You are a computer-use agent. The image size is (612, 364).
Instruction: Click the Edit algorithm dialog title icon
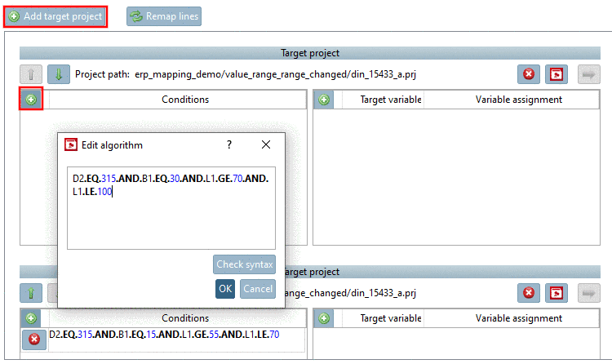pyautogui.click(x=71, y=145)
